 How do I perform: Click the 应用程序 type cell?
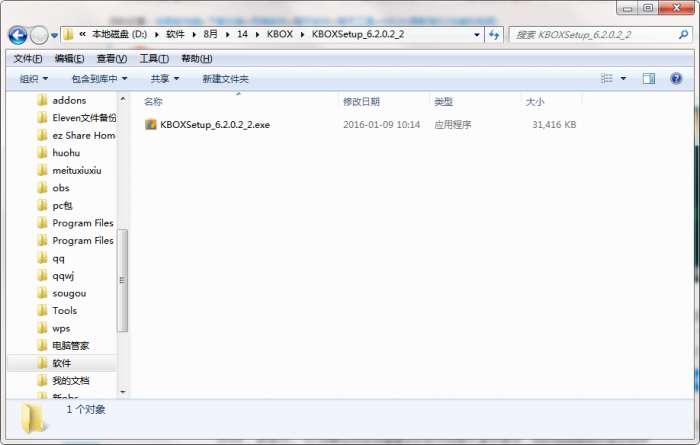pyautogui.click(x=453, y=125)
